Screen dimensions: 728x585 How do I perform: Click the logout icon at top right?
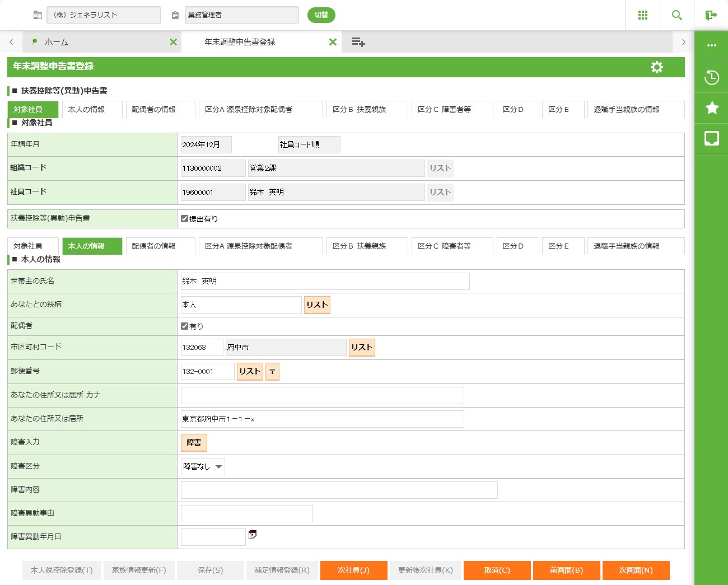[x=711, y=15]
